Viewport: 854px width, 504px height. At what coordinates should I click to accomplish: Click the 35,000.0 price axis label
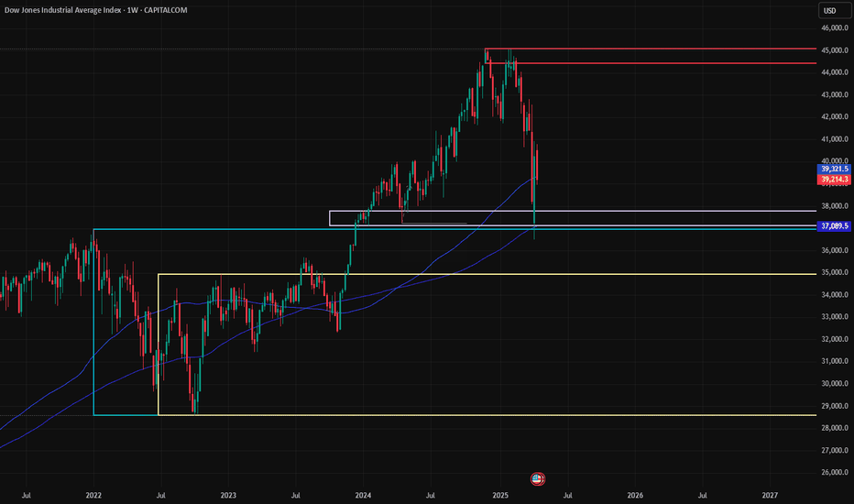click(x=835, y=272)
